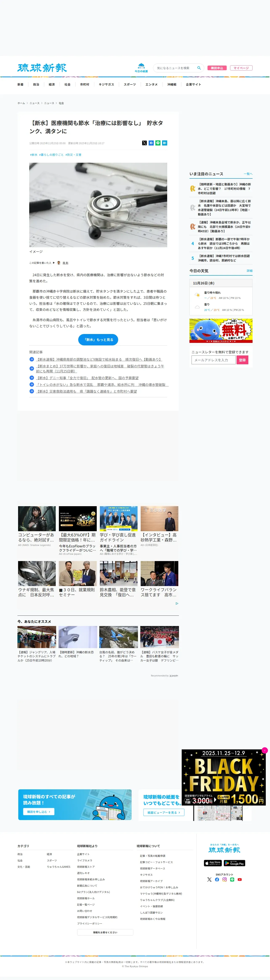Screen dimensions: 270x980
Task: Click the 購読を申し込む banner button
Action: 39,811
